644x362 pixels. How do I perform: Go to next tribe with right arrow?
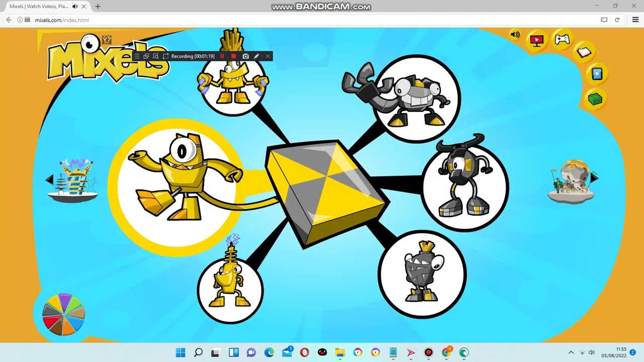click(594, 177)
